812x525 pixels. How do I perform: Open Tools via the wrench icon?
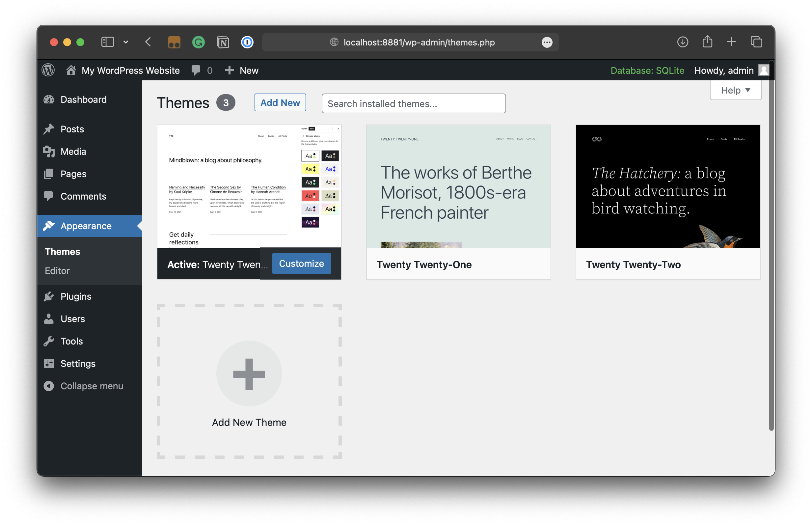(x=49, y=341)
